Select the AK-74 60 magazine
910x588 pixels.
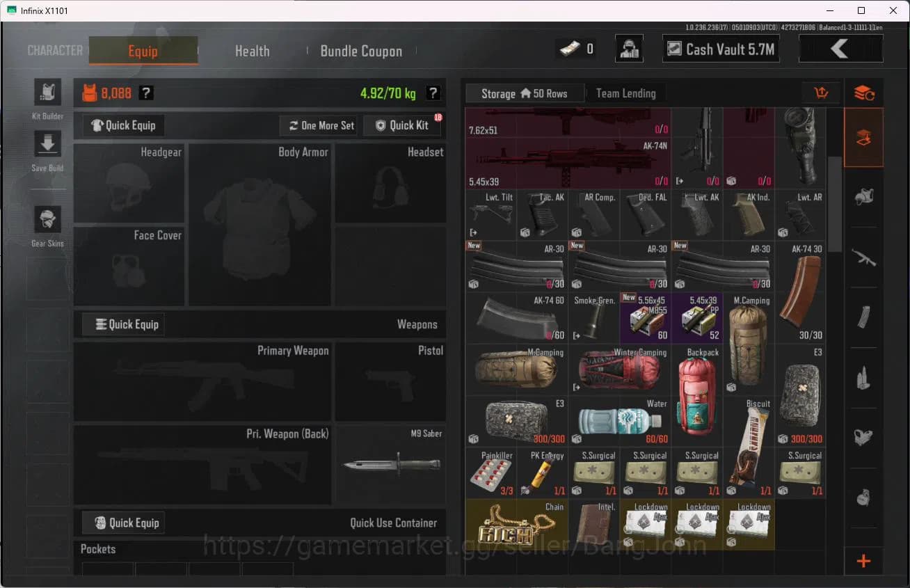pyautogui.click(x=516, y=318)
